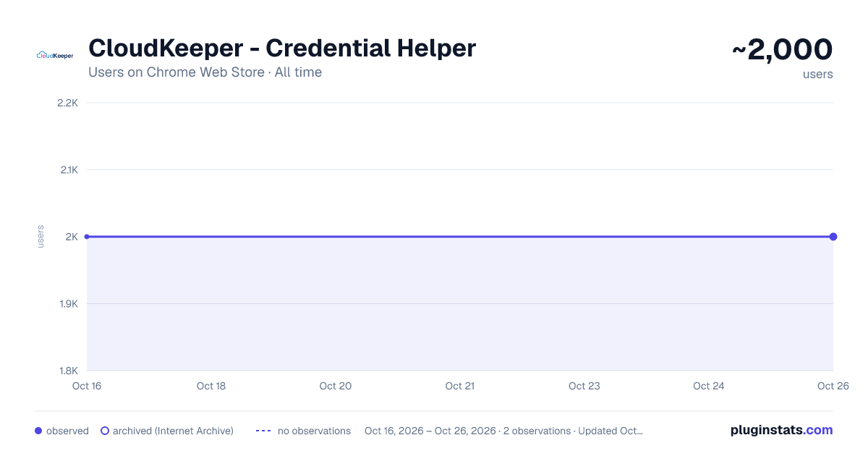Click the 'Oct 24' x-axis label
The image size is (868, 456).
709,386
